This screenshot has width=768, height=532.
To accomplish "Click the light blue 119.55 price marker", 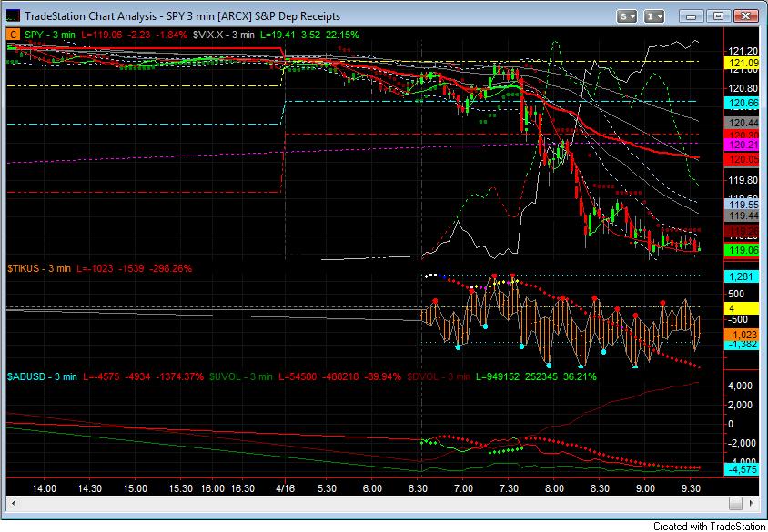I will 743,205.
